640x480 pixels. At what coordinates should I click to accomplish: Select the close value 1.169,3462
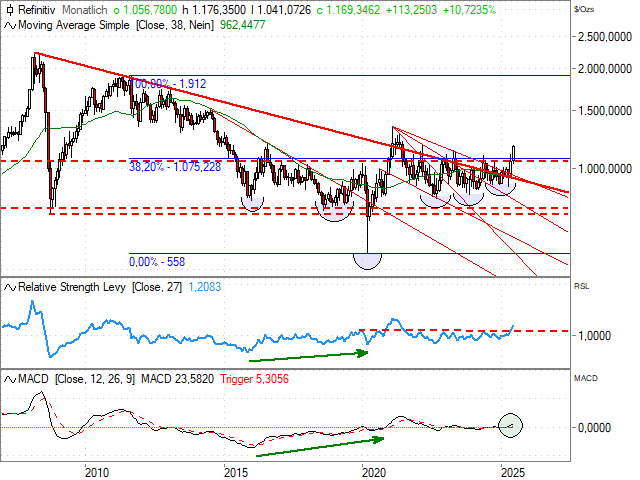click(x=349, y=10)
